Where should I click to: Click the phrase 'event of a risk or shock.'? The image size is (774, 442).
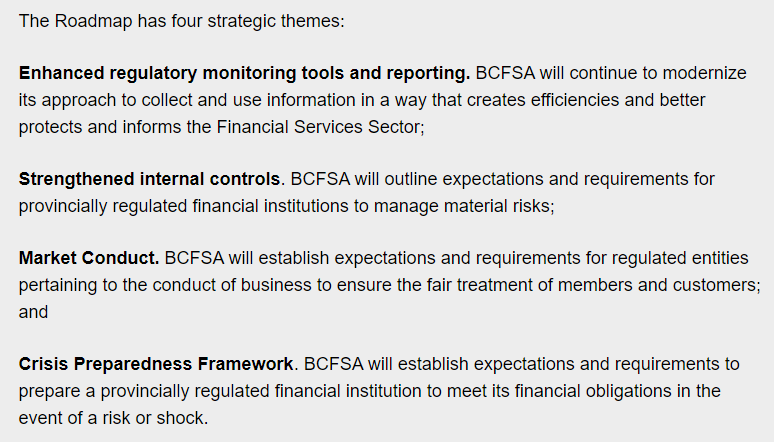pyautogui.click(x=114, y=418)
